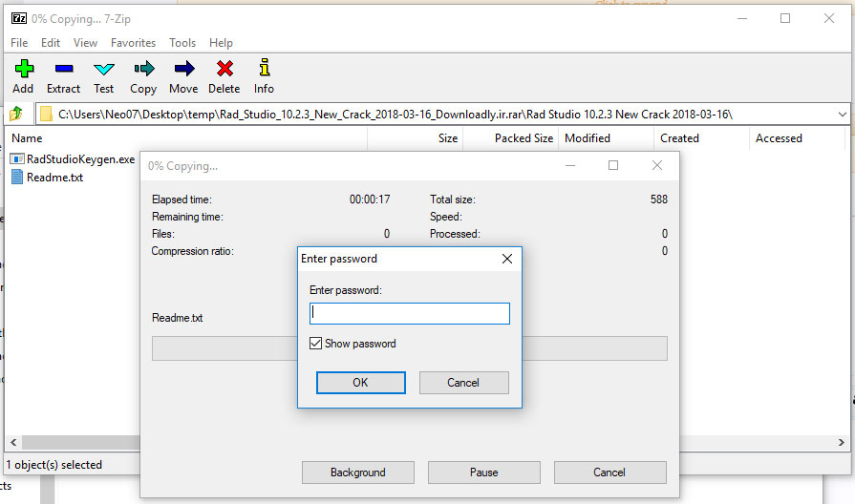This screenshot has height=504, width=855.
Task: Maximize the copying progress window
Action: click(613, 165)
